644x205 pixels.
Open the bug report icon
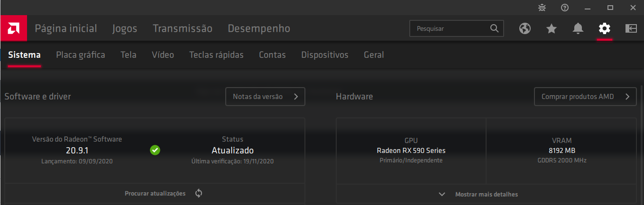(x=542, y=8)
